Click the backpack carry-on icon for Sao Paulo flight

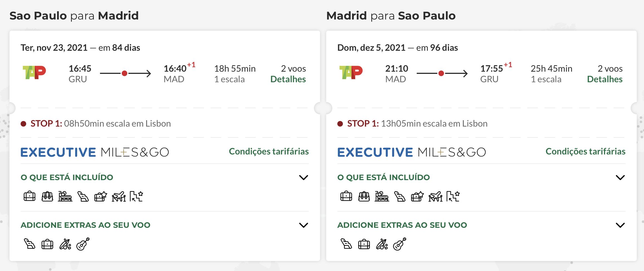(x=47, y=196)
